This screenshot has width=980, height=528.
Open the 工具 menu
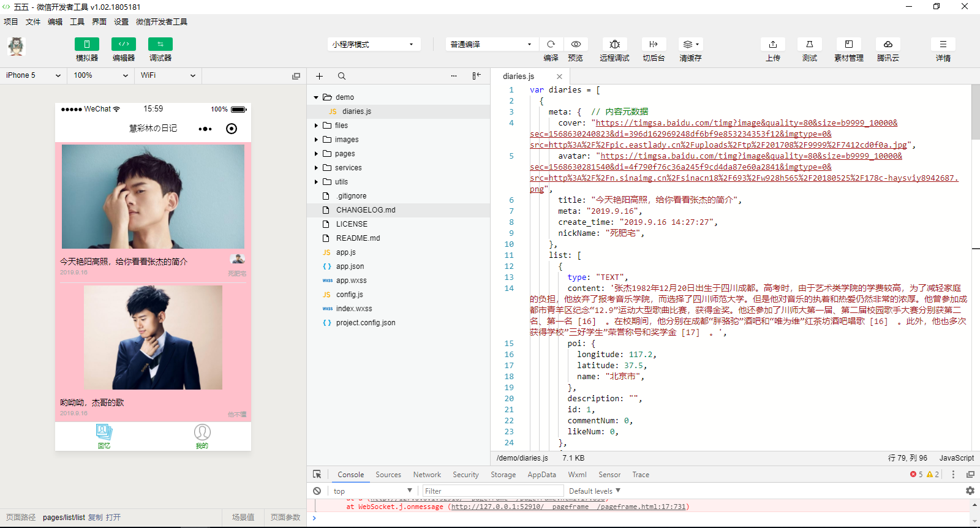point(77,21)
